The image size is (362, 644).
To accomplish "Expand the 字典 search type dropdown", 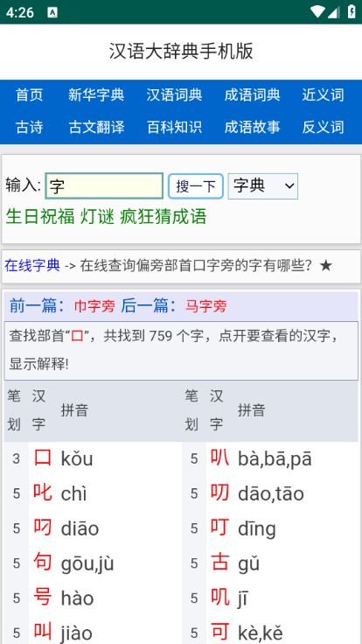I will click(x=263, y=186).
